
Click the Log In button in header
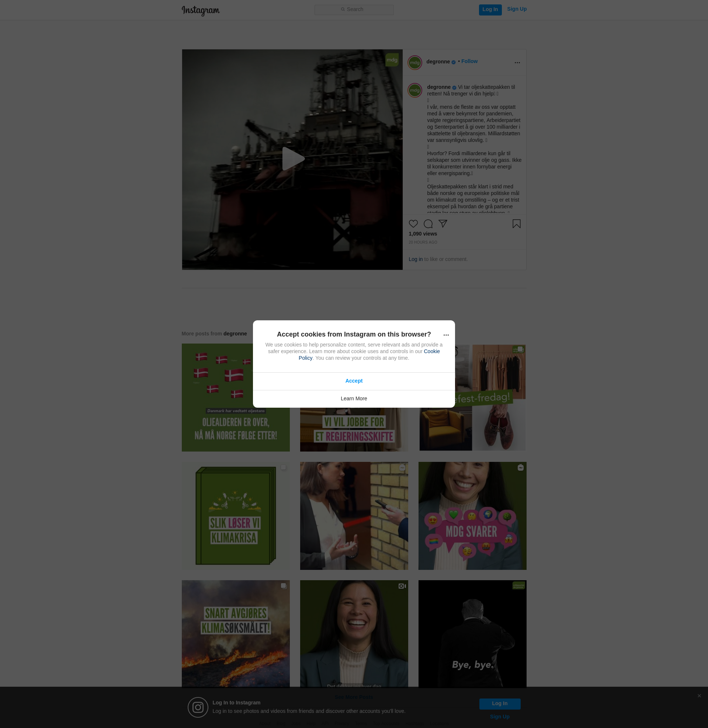click(x=490, y=10)
